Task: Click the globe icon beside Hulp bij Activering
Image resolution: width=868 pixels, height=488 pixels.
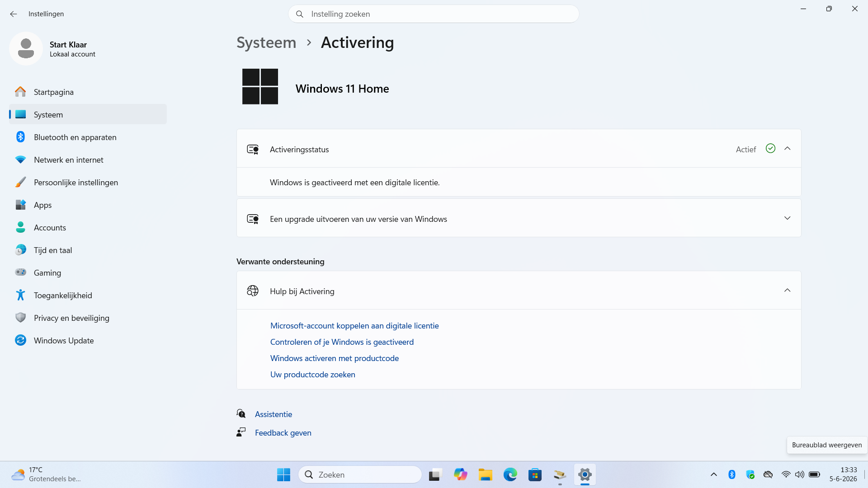Action: pyautogui.click(x=253, y=291)
